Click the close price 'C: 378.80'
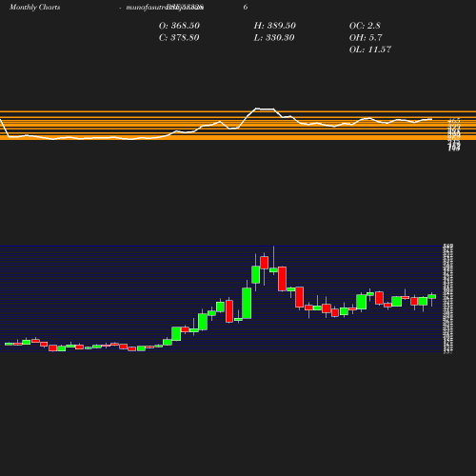This screenshot has width=476, height=476. pos(179,38)
